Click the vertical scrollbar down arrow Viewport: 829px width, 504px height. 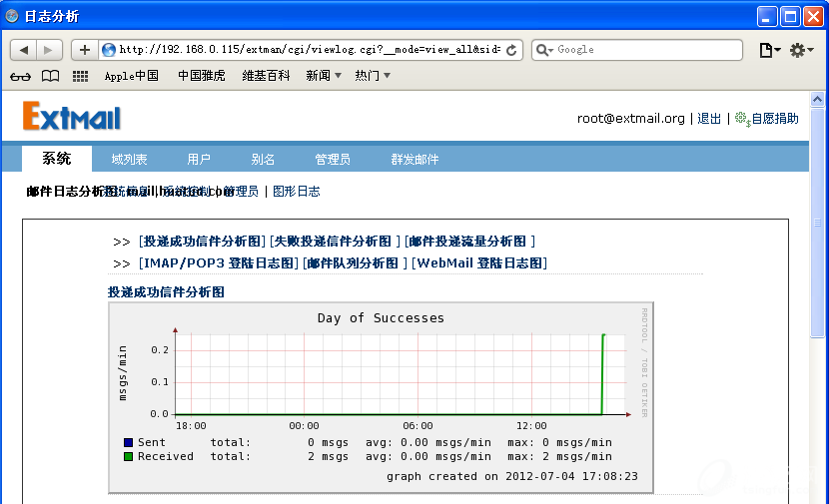817,494
